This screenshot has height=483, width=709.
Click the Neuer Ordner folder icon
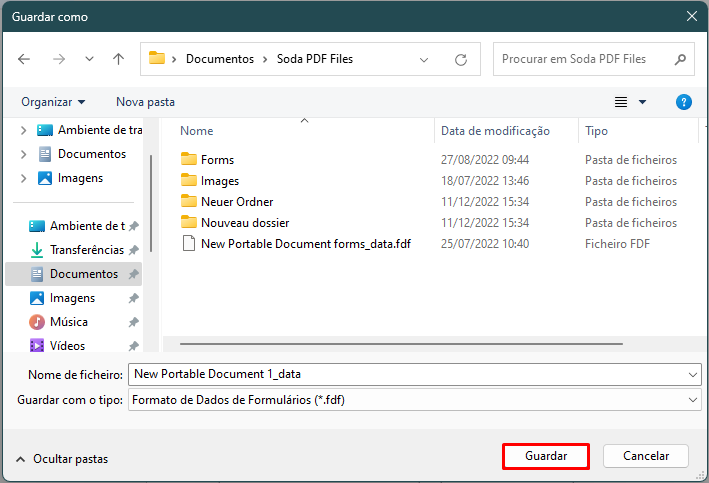(x=189, y=201)
